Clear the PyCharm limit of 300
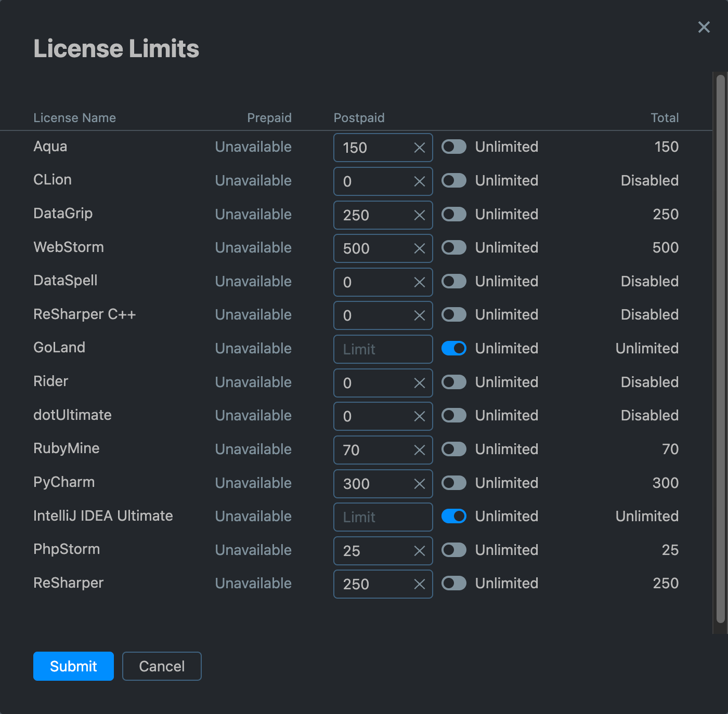 [419, 484]
